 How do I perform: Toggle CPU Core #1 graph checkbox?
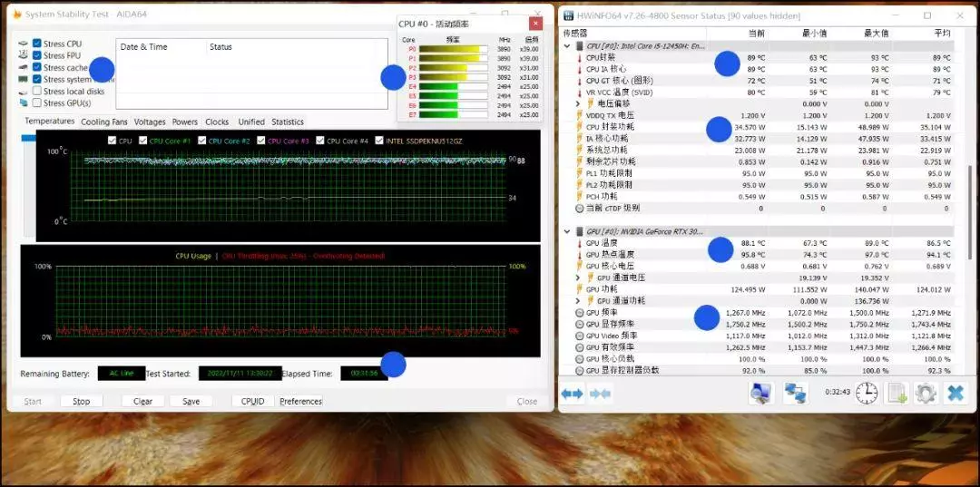click(142, 141)
